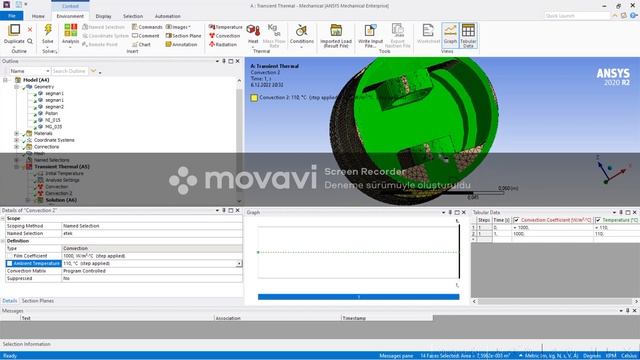Select Convection 2 in the outline
This screenshot has width=640, height=360.
pyautogui.click(x=58, y=193)
